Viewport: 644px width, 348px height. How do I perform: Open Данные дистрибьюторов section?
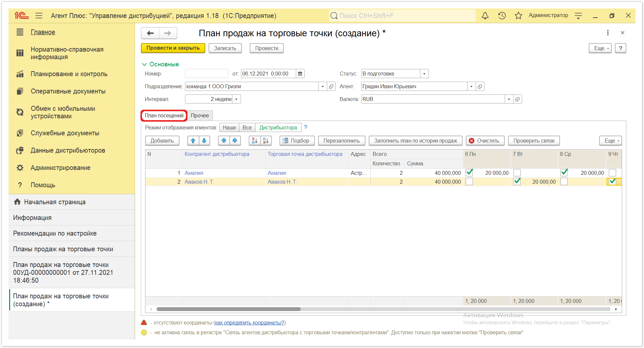click(x=68, y=150)
